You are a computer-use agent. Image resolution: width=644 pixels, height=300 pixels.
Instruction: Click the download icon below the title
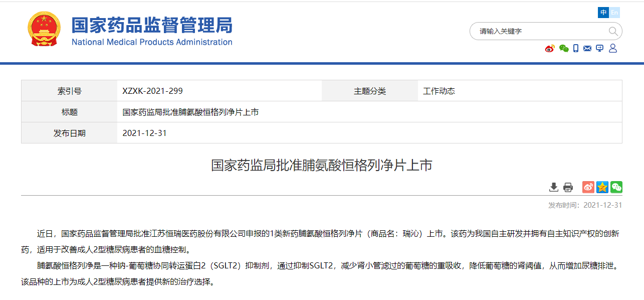click(554, 187)
